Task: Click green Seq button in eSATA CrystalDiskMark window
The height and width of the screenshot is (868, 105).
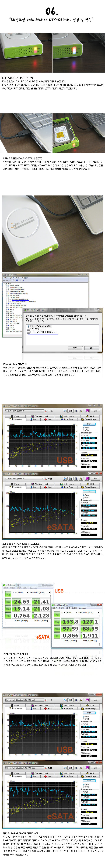Action: click(57, 622)
